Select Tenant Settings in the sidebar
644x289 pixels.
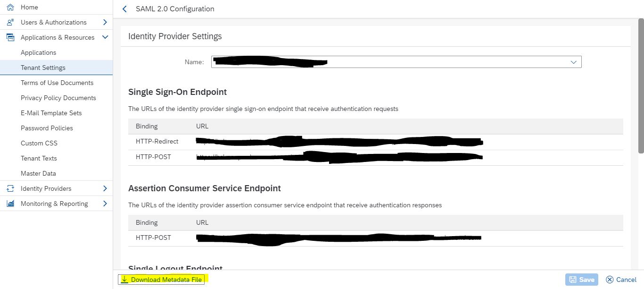(x=43, y=68)
